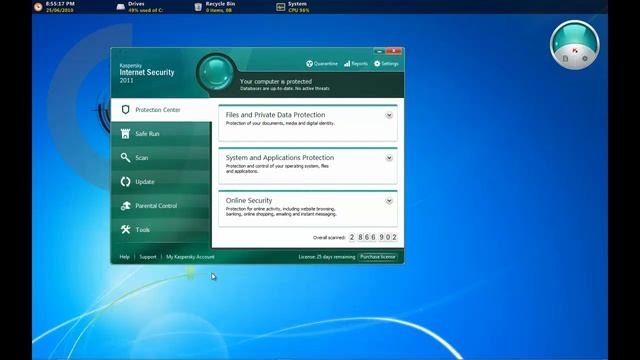640x360 pixels.
Task: Click the 'Your computer is protected' status
Action: [x=276, y=82]
